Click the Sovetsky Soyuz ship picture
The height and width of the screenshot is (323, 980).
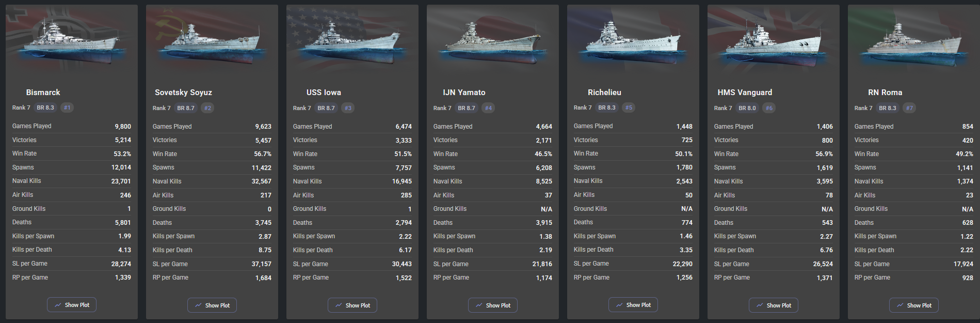[x=212, y=40]
